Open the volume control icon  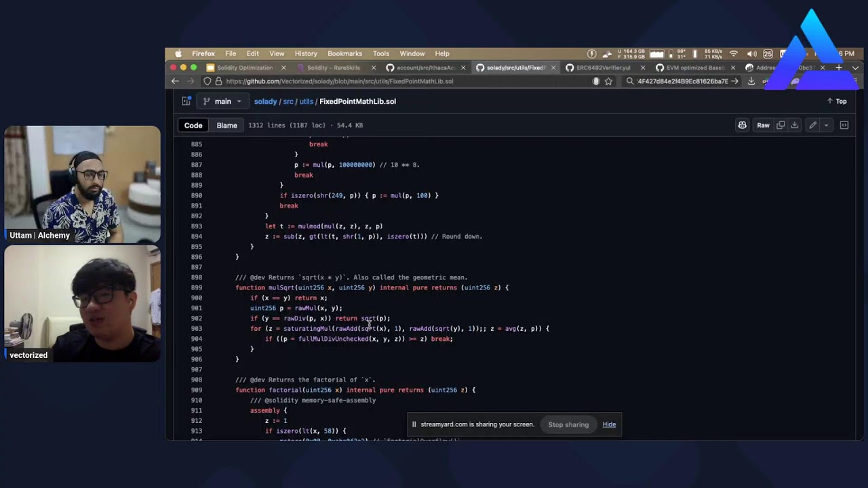[x=751, y=54]
